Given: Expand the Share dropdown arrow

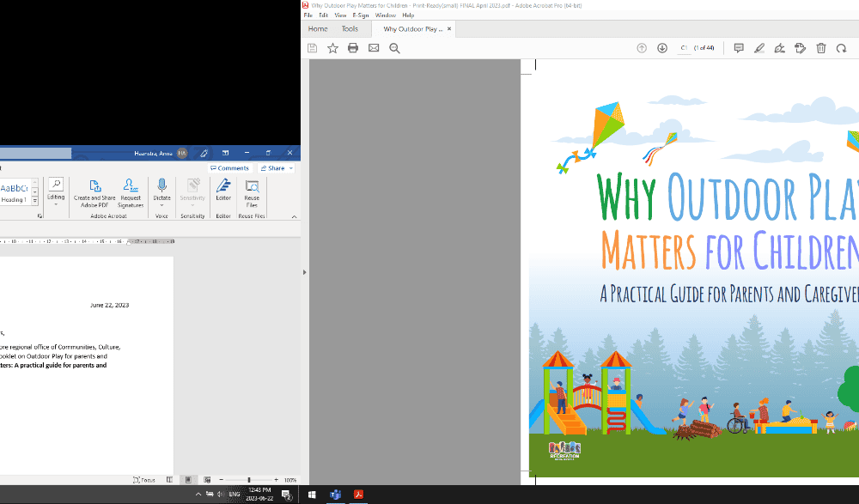Looking at the screenshot, I should pos(290,168).
